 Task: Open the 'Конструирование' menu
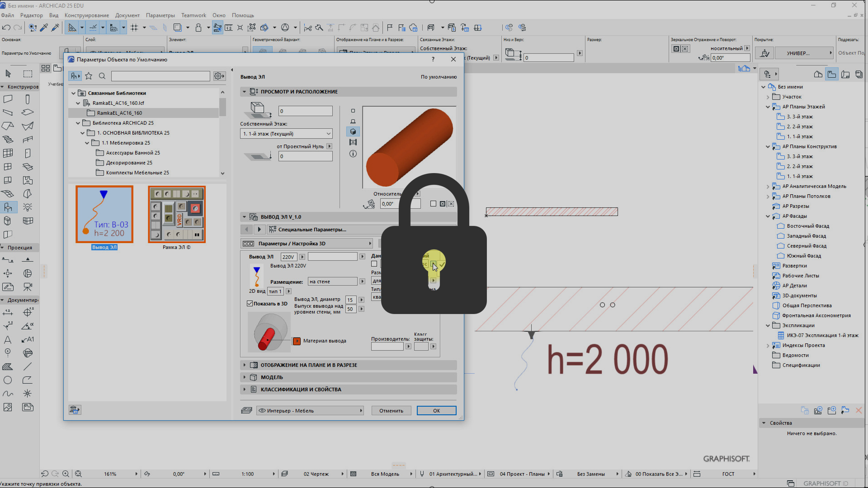click(x=87, y=15)
